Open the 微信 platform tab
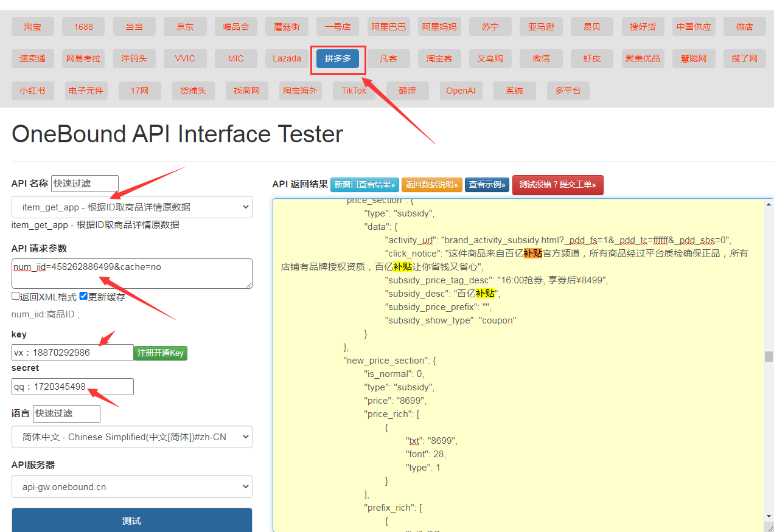 [x=541, y=58]
